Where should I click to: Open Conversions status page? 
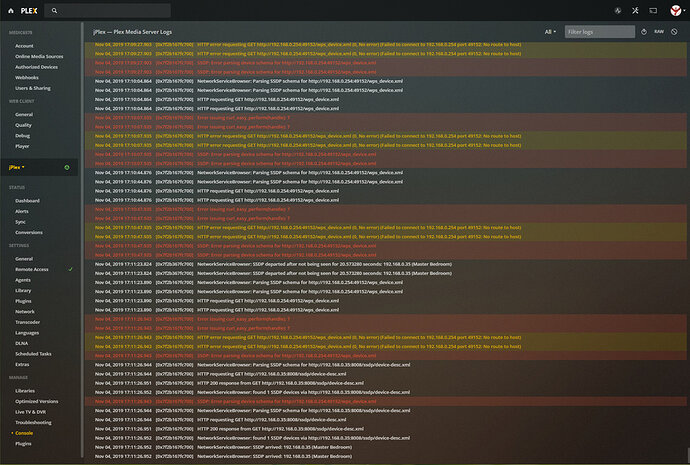click(29, 232)
